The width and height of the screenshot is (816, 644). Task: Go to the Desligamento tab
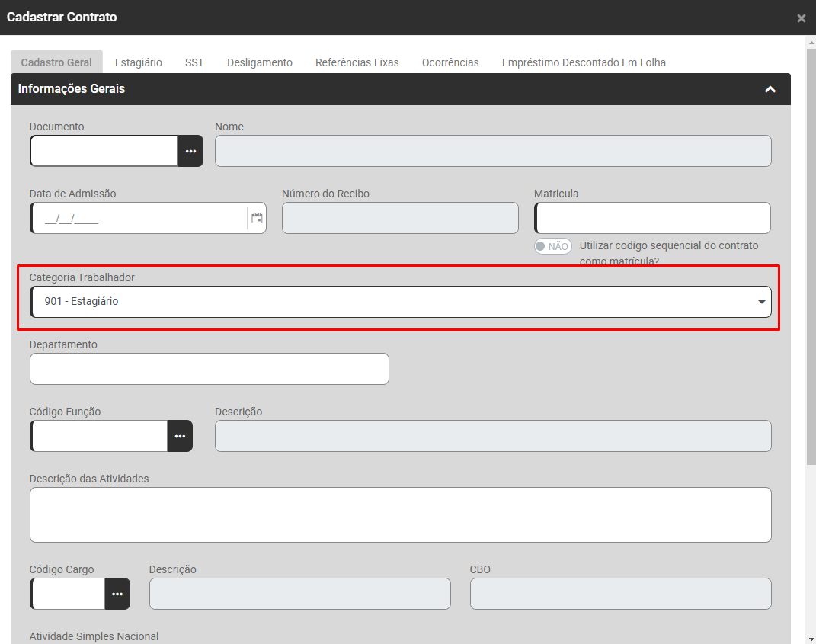260,62
